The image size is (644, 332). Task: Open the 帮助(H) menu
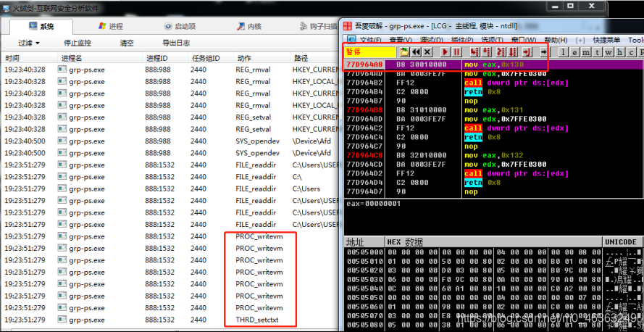[556, 41]
